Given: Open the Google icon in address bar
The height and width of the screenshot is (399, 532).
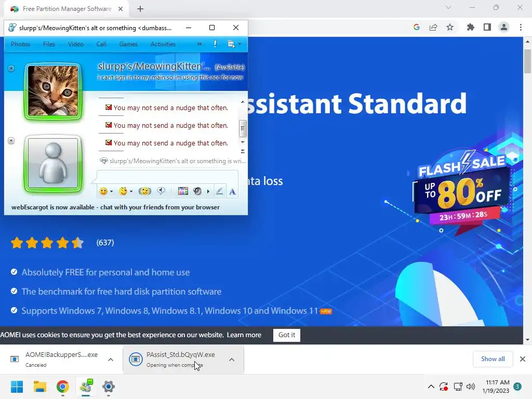Looking at the screenshot, I should click(417, 27).
